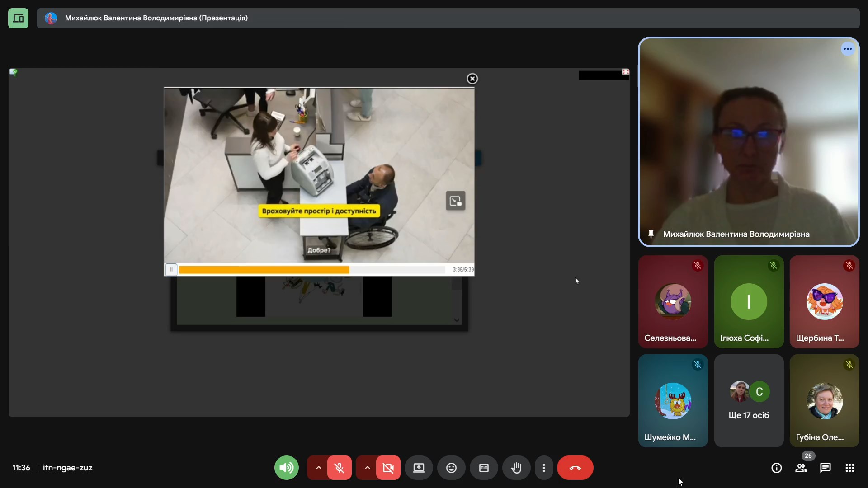Expand video settings arrow beside camera
868x488 pixels.
pyautogui.click(x=367, y=468)
